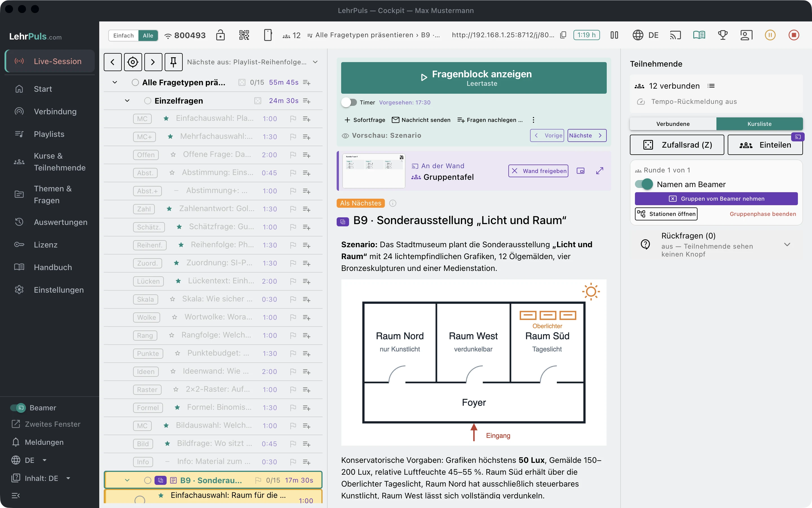The width and height of the screenshot is (812, 508).
Task: Open the three-dot more options menu
Action: [533, 120]
